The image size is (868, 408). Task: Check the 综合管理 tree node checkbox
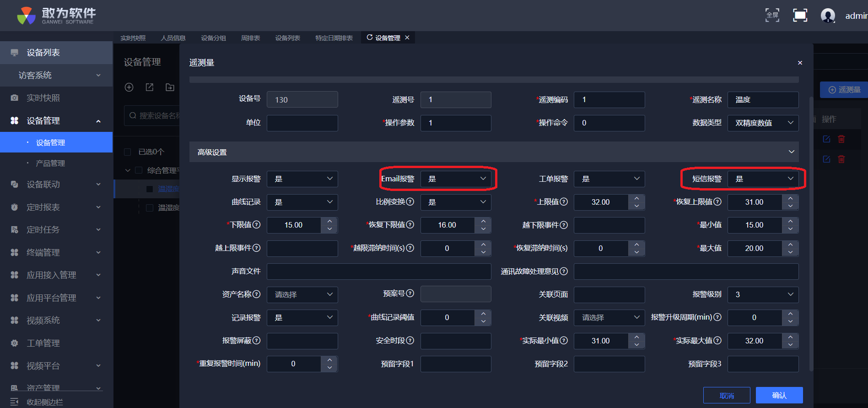pyautogui.click(x=139, y=170)
